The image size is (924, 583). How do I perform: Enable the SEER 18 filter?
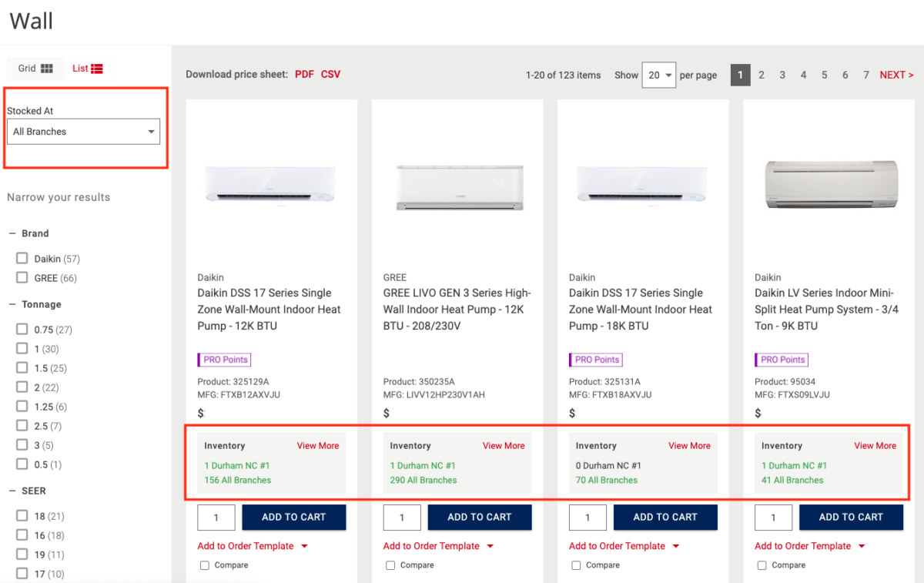[x=21, y=516]
